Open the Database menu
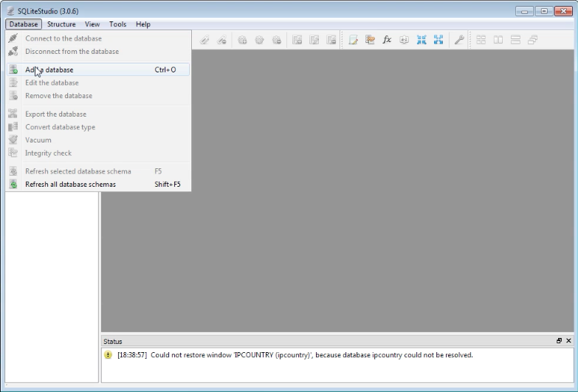The width and height of the screenshot is (578, 392). pyautogui.click(x=24, y=24)
